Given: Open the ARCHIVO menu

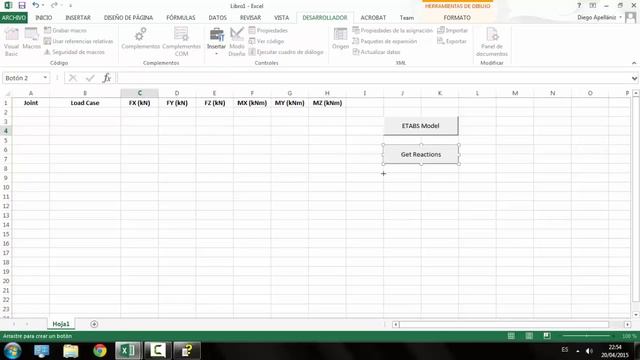Looking at the screenshot, I should (x=14, y=18).
